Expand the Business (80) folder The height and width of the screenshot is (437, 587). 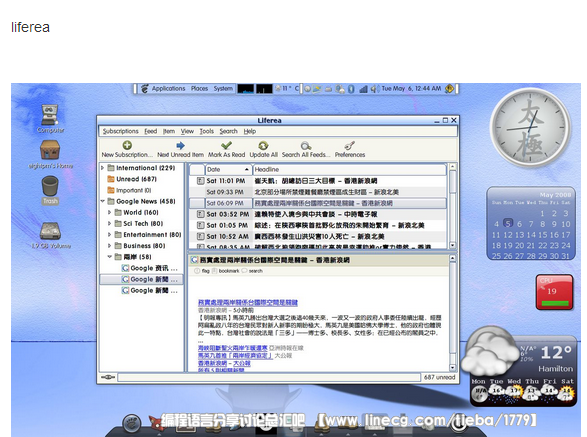(x=110, y=246)
